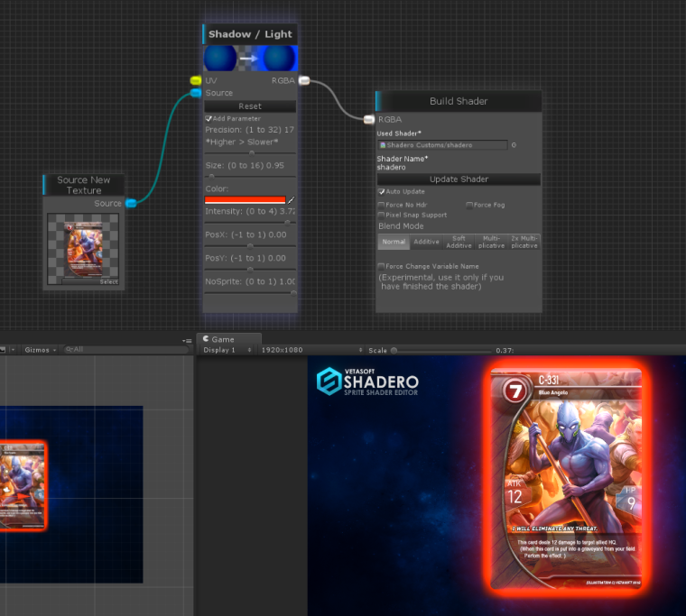Adjust the Game view Scale slider
Screen dimensions: 686x616
[x=441, y=350]
